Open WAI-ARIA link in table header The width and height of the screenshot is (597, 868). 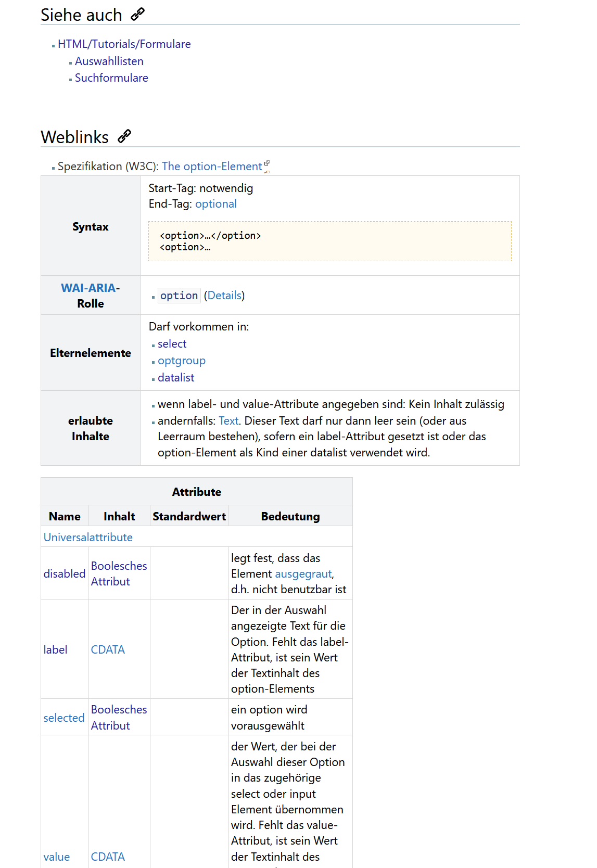[88, 288]
